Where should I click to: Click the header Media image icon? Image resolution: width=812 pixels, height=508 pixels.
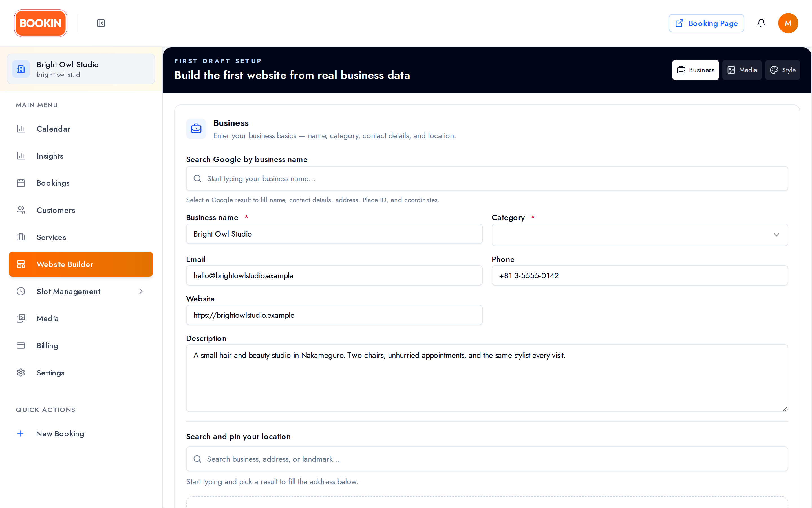pyautogui.click(x=731, y=70)
